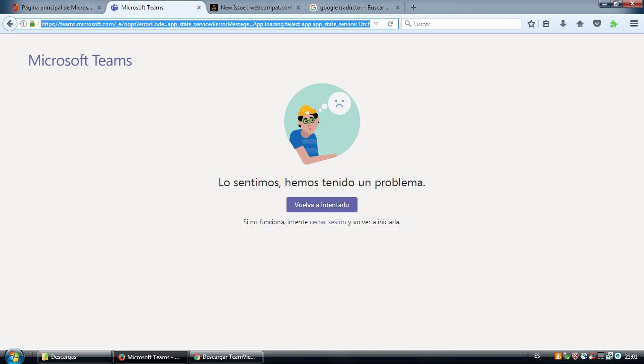
Task: Save page to Pocket
Action: [596, 23]
